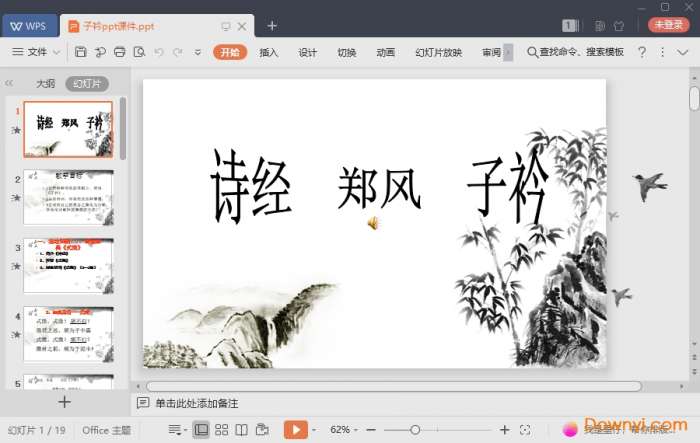700x443 pixels.
Task: Zoom out with the minus button
Action: pos(371,430)
